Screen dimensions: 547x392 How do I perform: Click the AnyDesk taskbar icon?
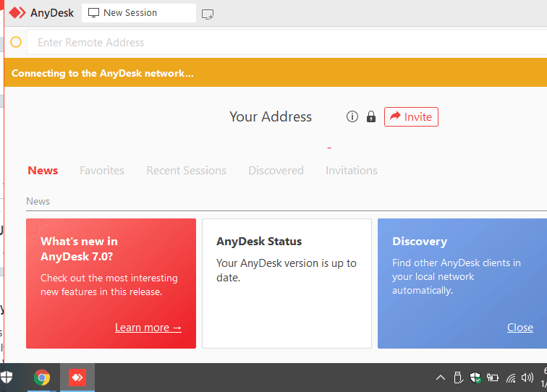coord(77,378)
